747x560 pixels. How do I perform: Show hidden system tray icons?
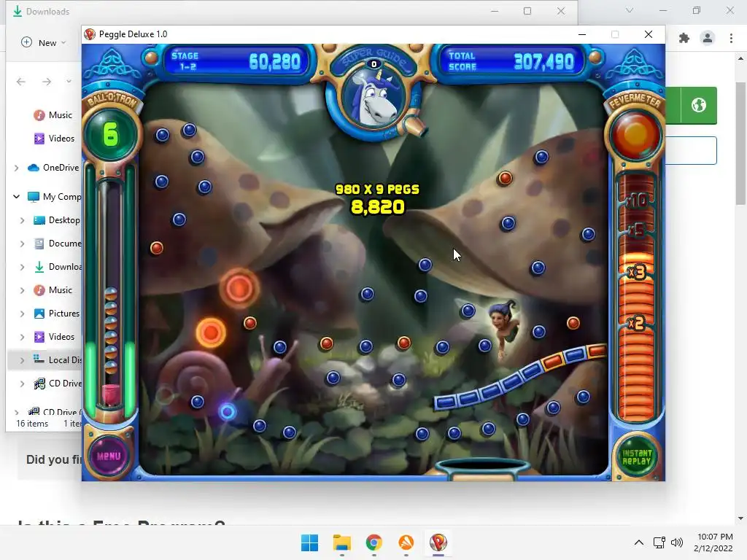tap(639, 542)
